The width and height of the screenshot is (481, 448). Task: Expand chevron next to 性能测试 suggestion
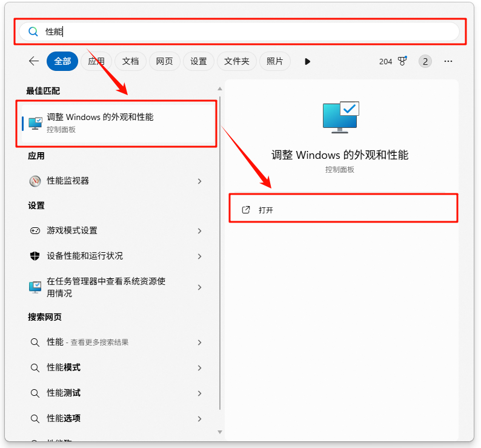click(x=199, y=393)
